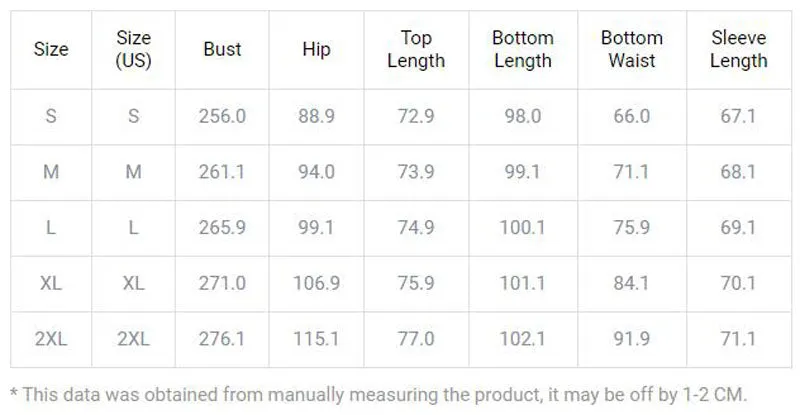This screenshot has width=800, height=415.
Task: Click the Bust column header
Action: [222, 50]
